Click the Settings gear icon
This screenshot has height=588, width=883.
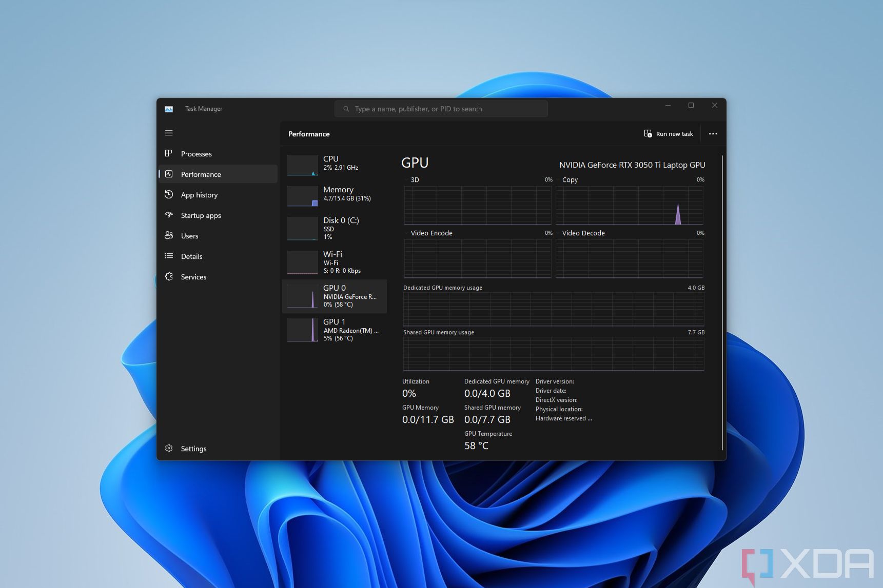[x=168, y=448]
